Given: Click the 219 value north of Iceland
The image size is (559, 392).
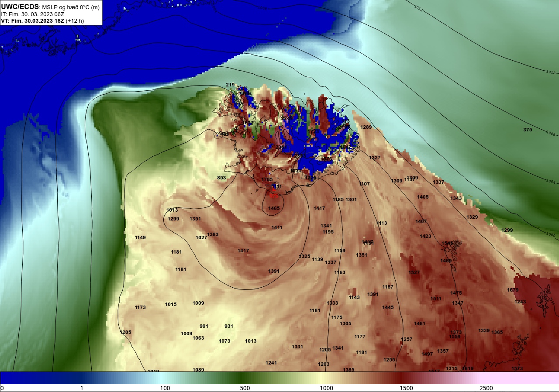Looking at the screenshot, I should [230, 85].
